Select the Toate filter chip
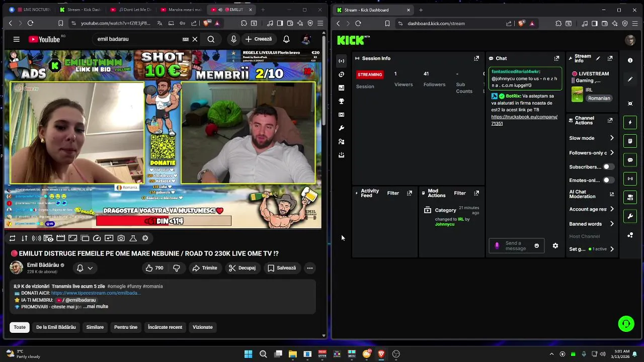This screenshot has height=362, width=644. click(x=20, y=327)
